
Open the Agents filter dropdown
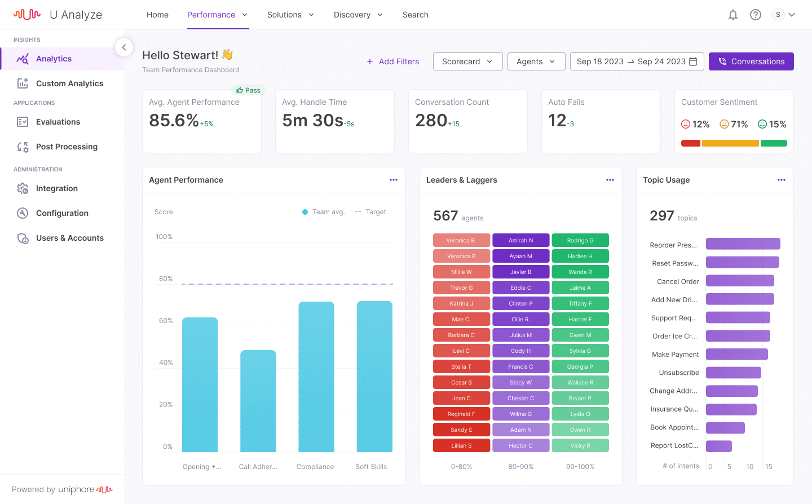tap(536, 61)
